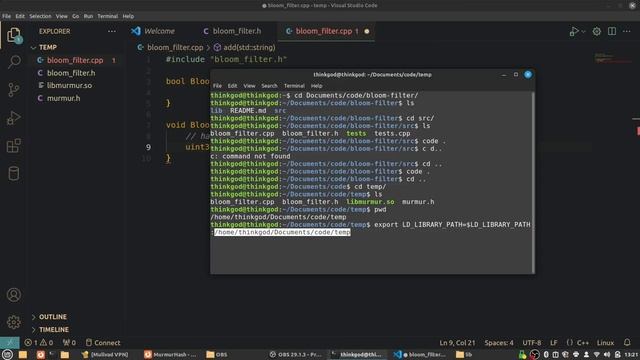
Task: Open the Accounts menu icon
Action: point(14,295)
